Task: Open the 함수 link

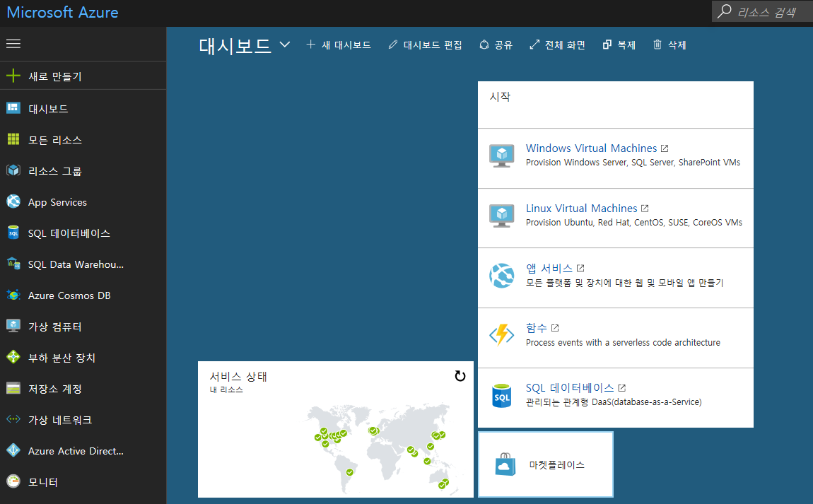Action: [x=536, y=328]
